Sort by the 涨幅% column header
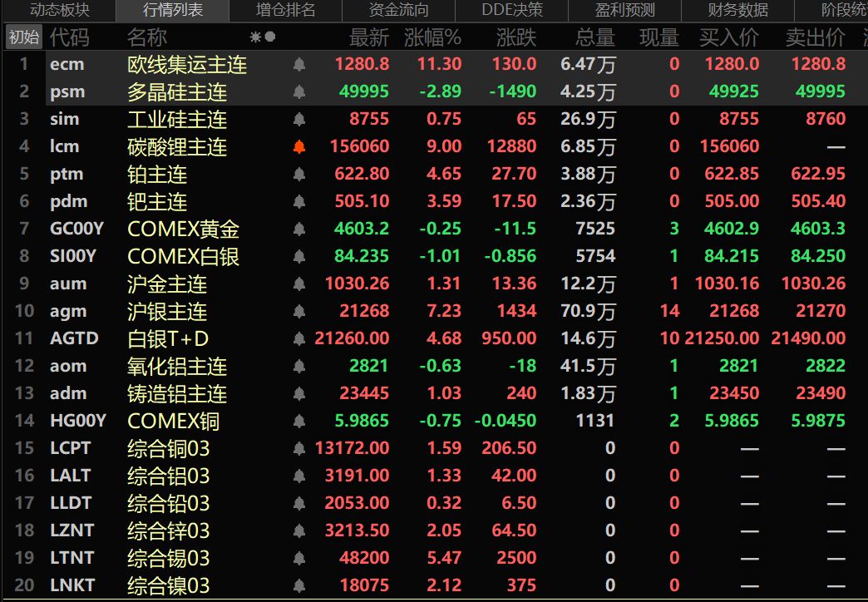Viewport: 868px width, 602px height. click(x=432, y=37)
